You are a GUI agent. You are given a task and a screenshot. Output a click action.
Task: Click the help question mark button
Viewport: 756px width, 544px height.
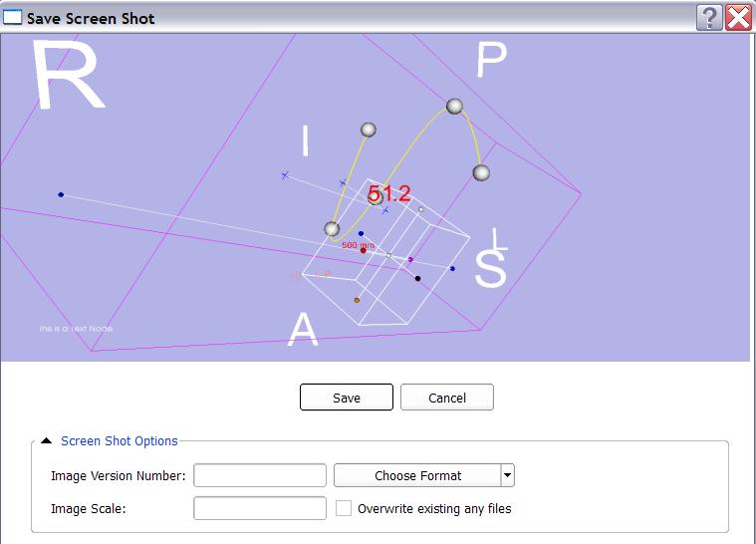[x=709, y=17]
